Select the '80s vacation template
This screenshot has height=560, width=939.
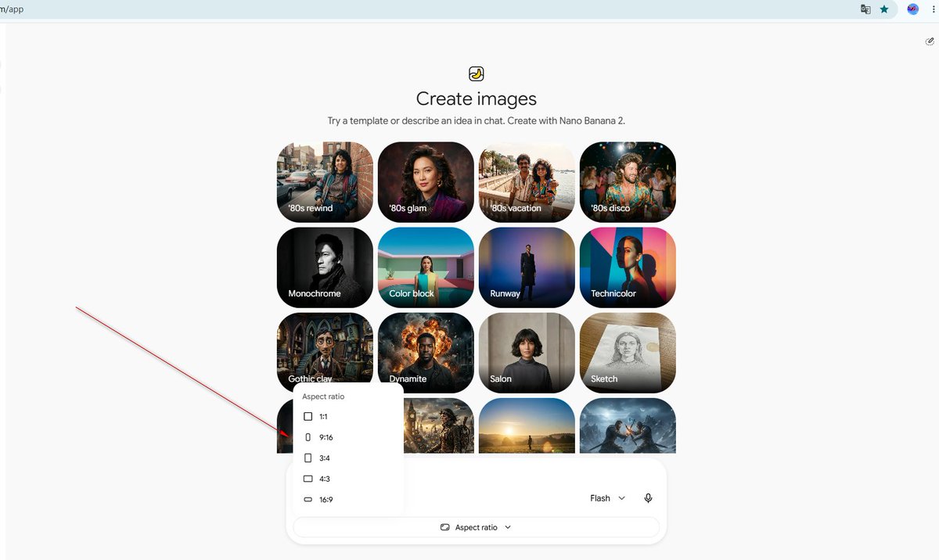[527, 182]
